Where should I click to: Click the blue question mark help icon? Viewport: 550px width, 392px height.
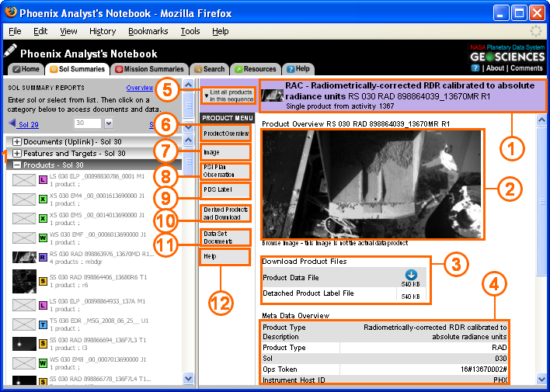point(475,68)
